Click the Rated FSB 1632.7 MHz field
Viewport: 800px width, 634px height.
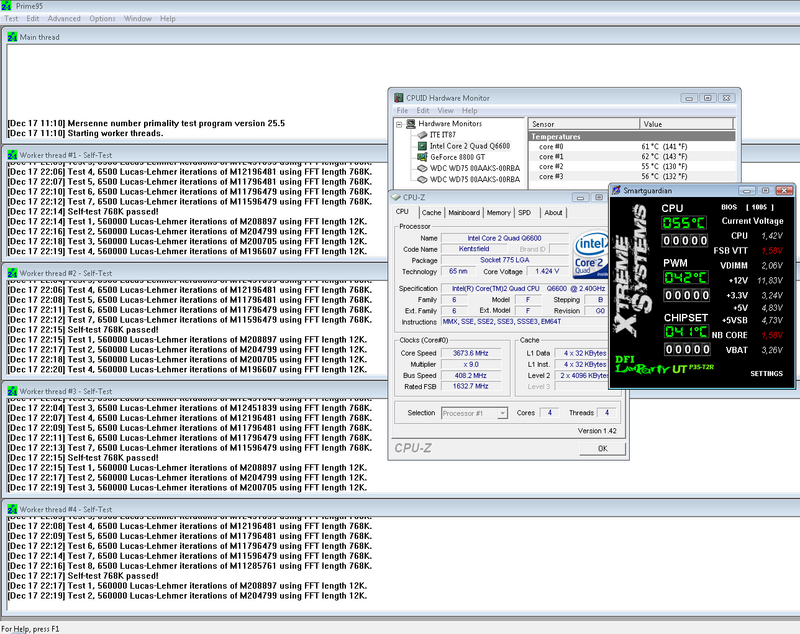point(470,386)
